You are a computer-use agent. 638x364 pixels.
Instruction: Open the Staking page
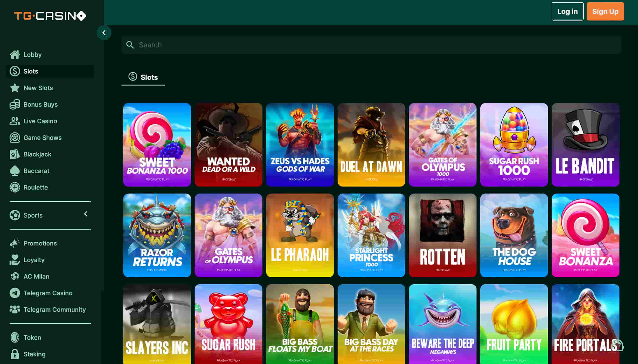point(35,354)
